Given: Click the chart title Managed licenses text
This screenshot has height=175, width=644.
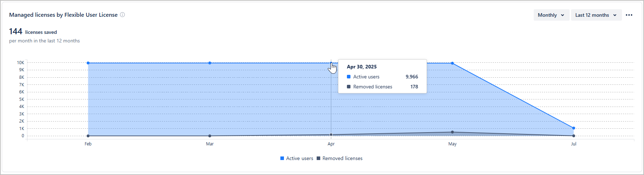Looking at the screenshot, I should click(63, 15).
